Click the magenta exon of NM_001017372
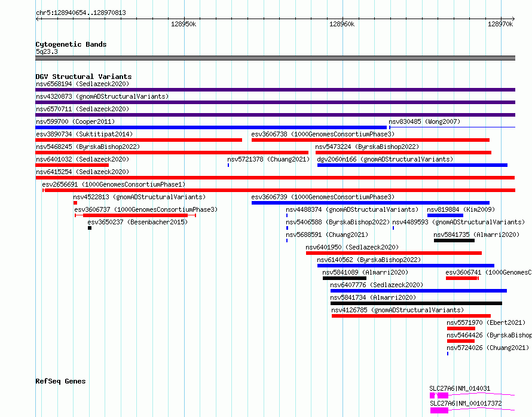This screenshot has width=532, height=417. tap(439, 410)
